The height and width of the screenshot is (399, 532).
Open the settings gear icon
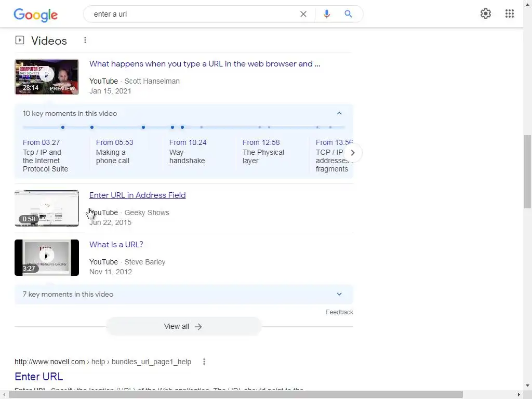(x=486, y=14)
